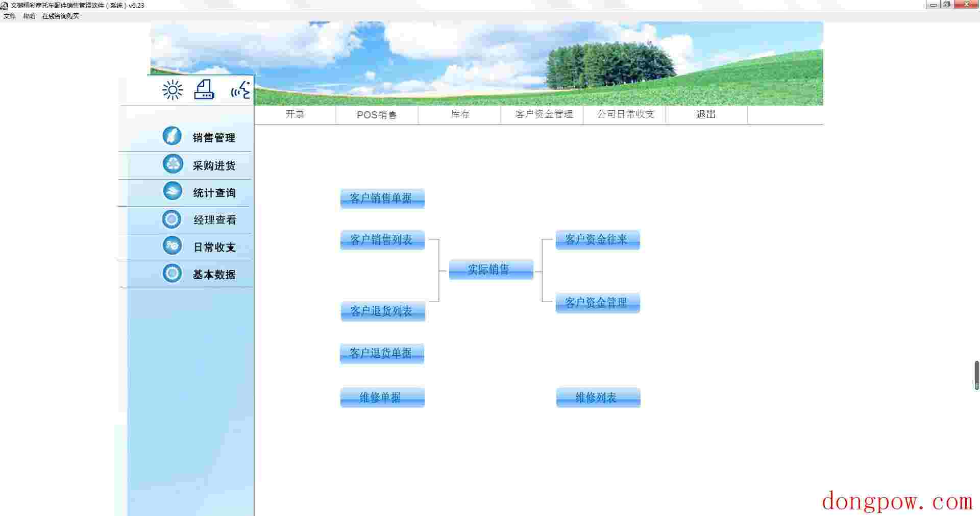Open 客户退货列表
This screenshot has width=980, height=516.
click(383, 311)
